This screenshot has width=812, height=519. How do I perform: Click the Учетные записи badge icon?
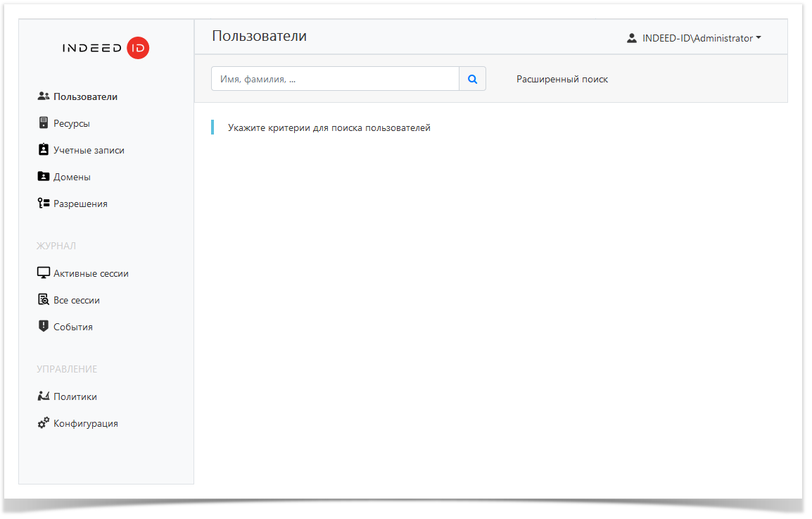[44, 149]
